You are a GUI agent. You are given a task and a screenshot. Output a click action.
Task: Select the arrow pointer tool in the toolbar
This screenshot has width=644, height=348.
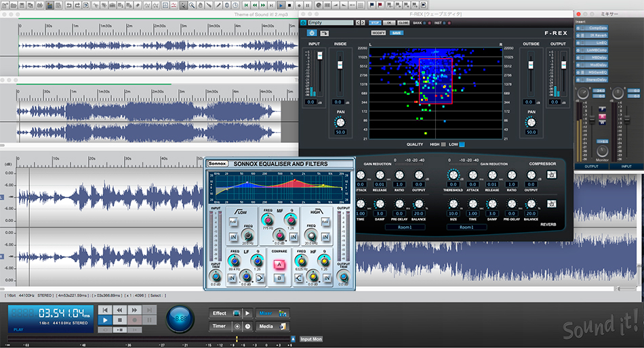point(184,5)
